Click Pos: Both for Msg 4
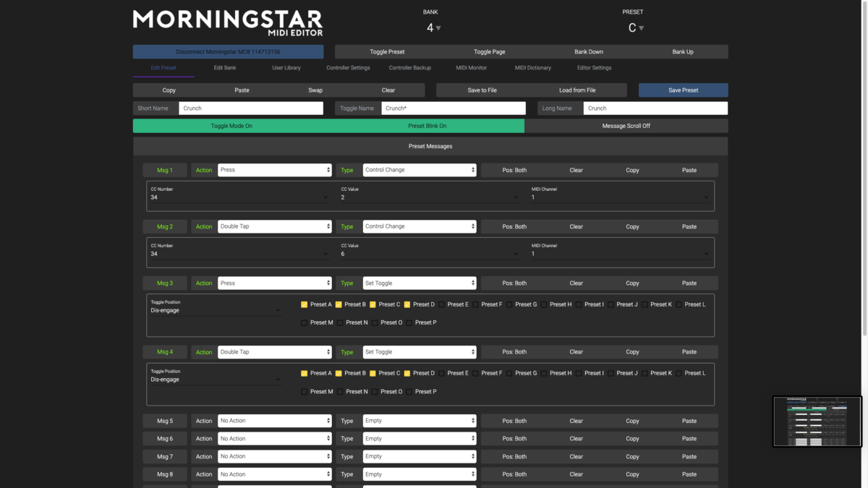868x488 pixels. tap(514, 352)
